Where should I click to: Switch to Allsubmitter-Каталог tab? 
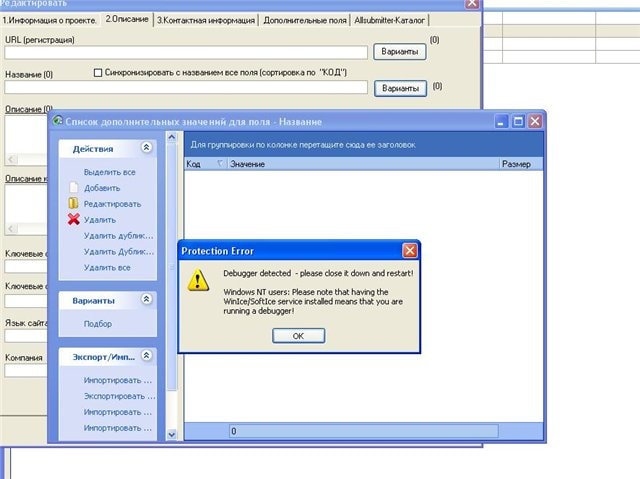(389, 20)
